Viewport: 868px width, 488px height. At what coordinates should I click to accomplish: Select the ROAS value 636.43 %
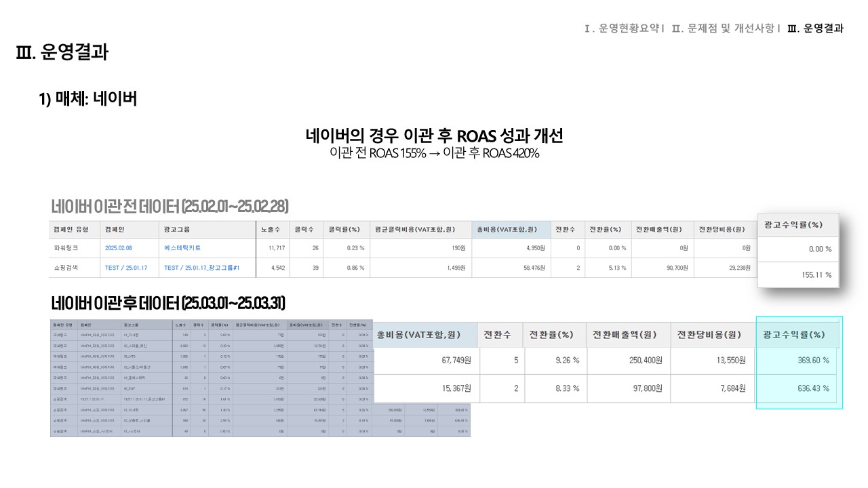tap(813, 388)
